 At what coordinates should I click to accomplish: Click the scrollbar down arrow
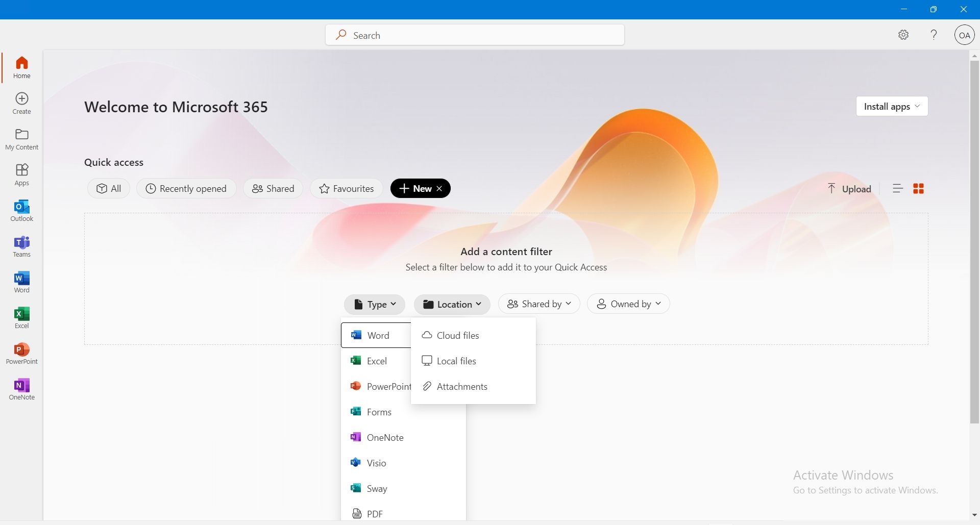[974, 515]
